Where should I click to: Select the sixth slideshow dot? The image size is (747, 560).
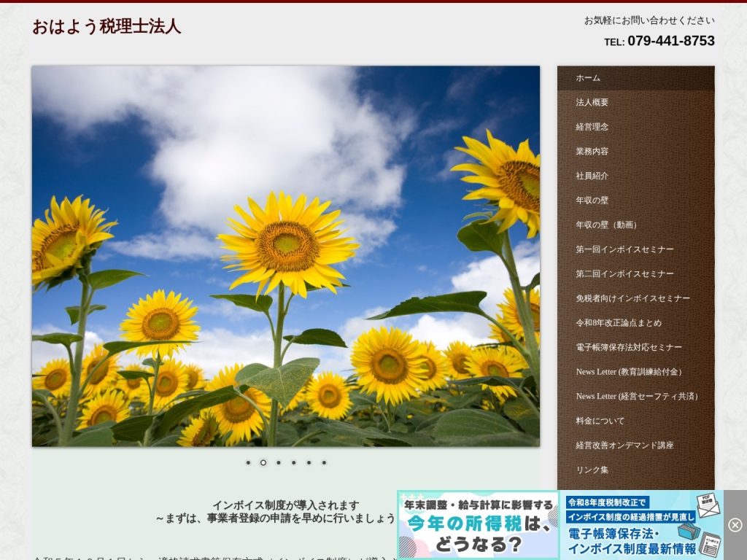[324, 462]
